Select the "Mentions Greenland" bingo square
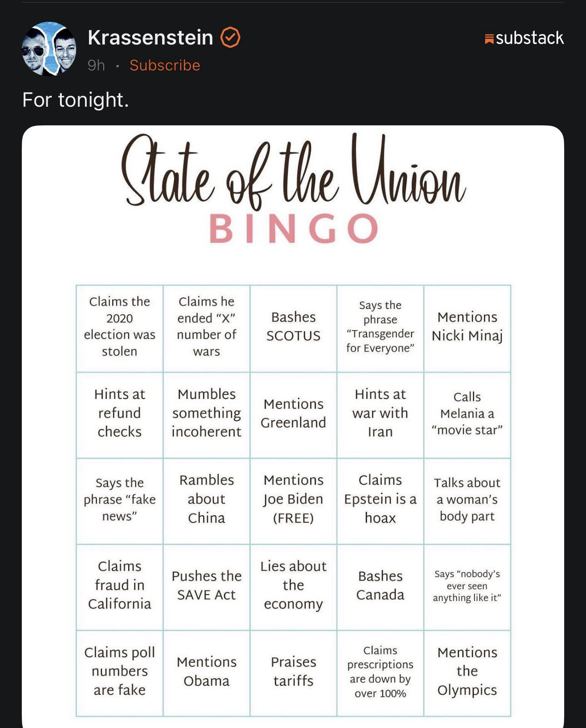 (293, 413)
